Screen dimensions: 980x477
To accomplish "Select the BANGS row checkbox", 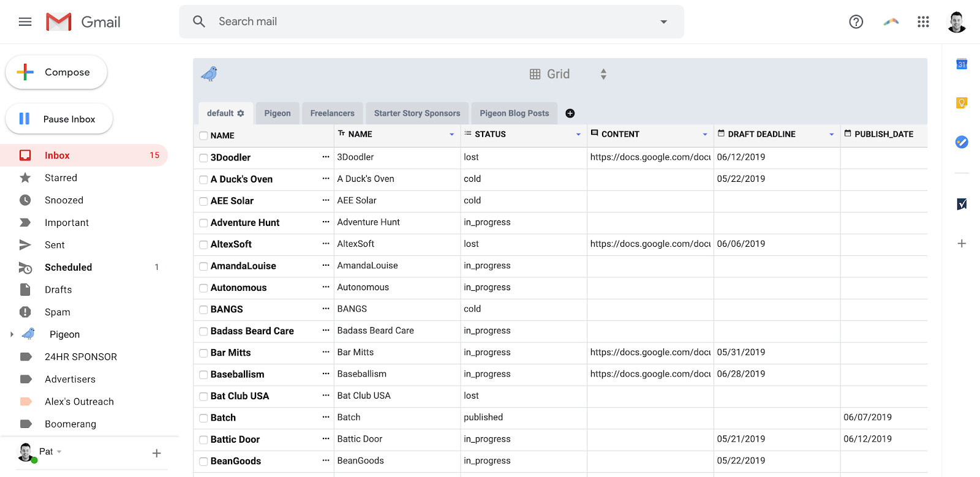I will pos(203,310).
